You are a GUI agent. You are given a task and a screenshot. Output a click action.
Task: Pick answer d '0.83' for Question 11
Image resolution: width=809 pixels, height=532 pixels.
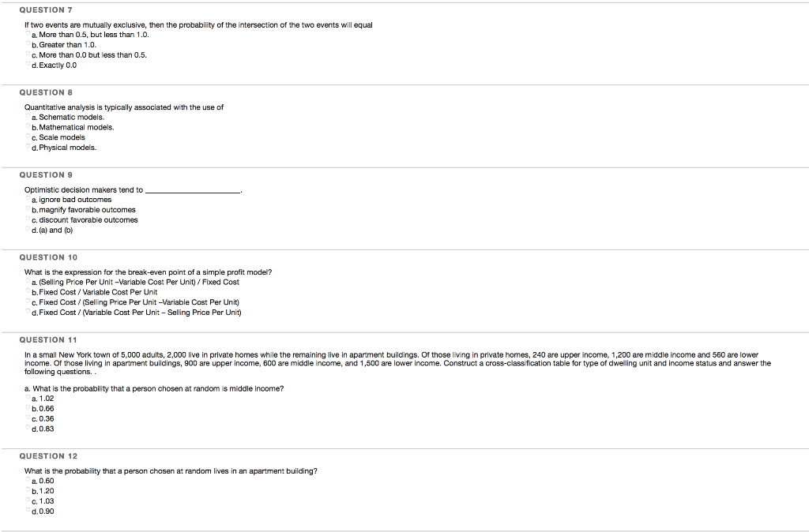[x=26, y=429]
